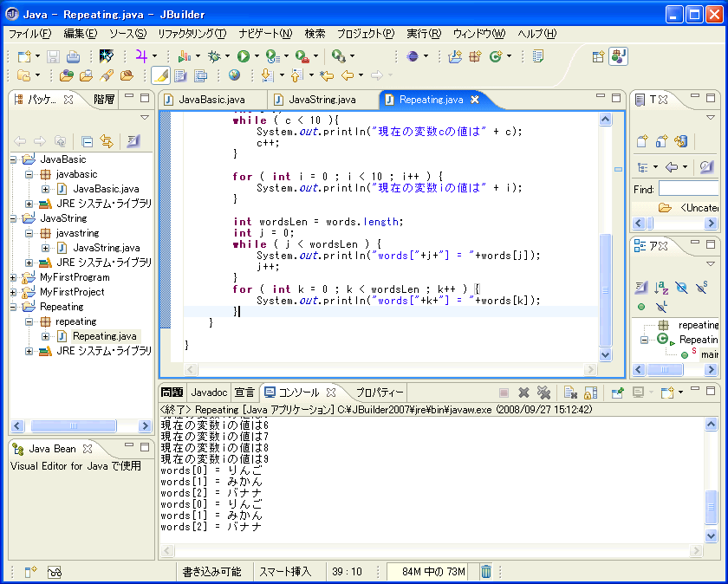
Task: Click the Run button in the toolbar
Action: [x=243, y=56]
